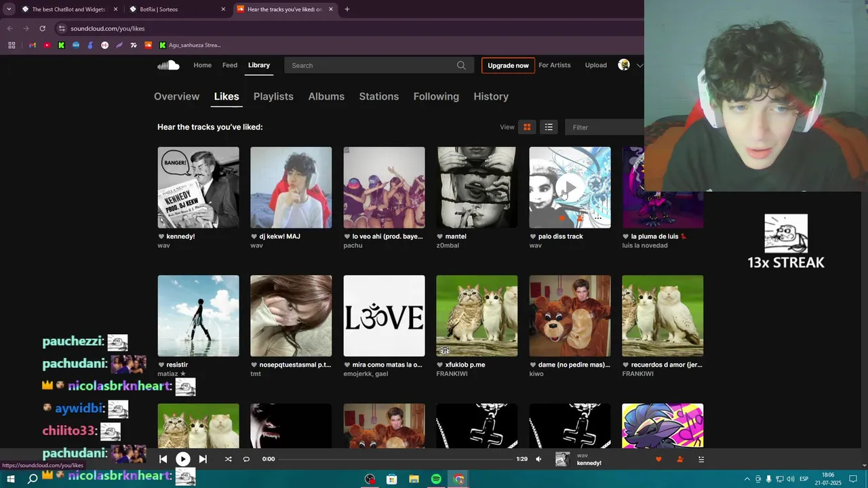Image resolution: width=868 pixels, height=488 pixels.
Task: Focus the SoundCloud search field
Action: tap(378, 66)
